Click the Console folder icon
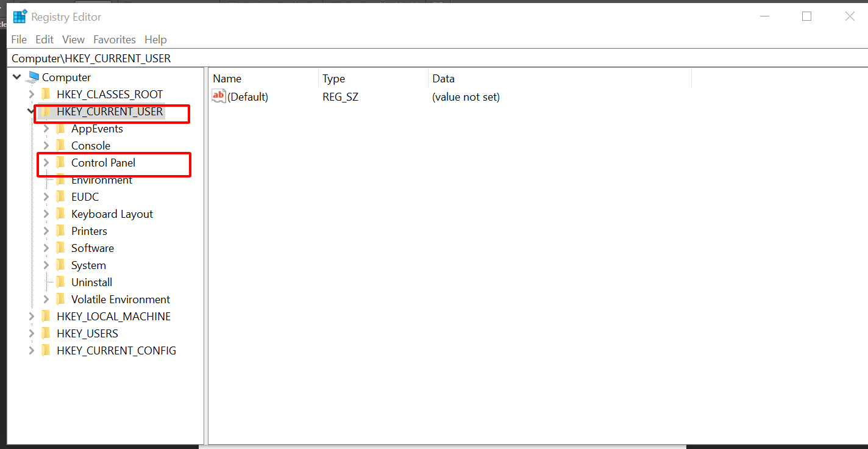 [60, 145]
